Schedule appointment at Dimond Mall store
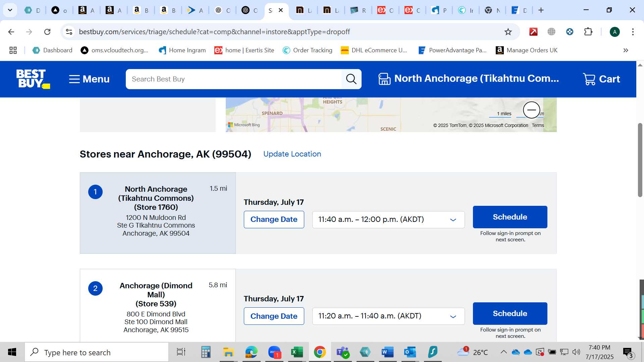 click(510, 313)
